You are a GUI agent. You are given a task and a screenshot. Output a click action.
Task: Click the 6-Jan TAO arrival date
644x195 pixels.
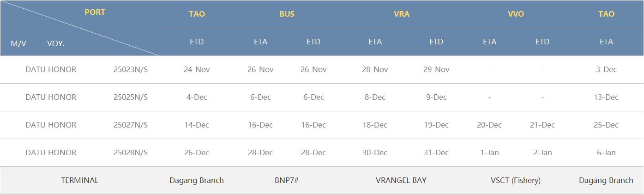pyautogui.click(x=606, y=152)
